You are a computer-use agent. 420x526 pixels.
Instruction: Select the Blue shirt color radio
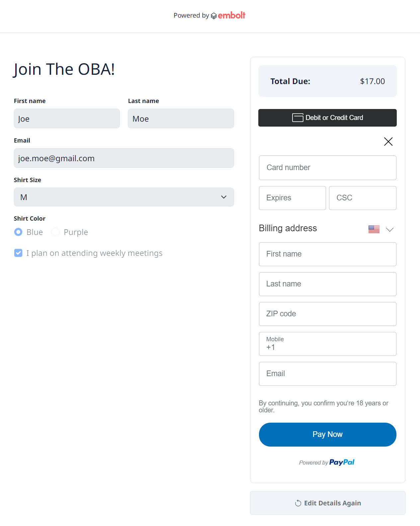(19, 232)
